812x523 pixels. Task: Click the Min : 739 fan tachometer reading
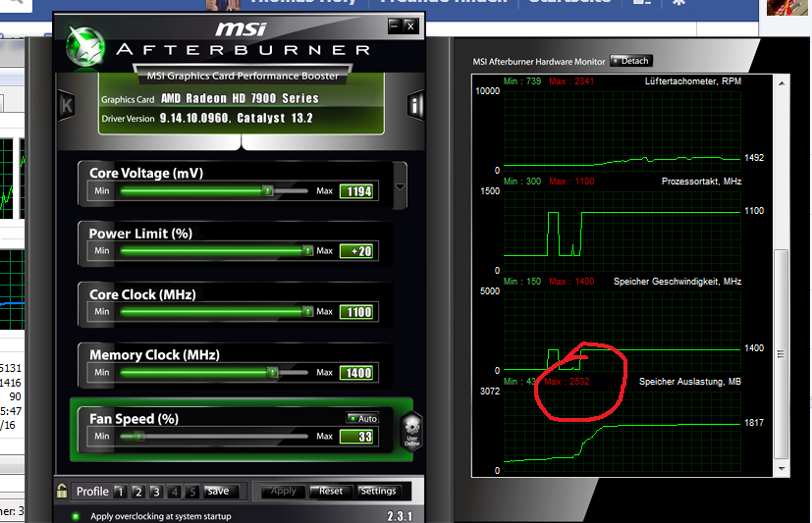[x=522, y=81]
